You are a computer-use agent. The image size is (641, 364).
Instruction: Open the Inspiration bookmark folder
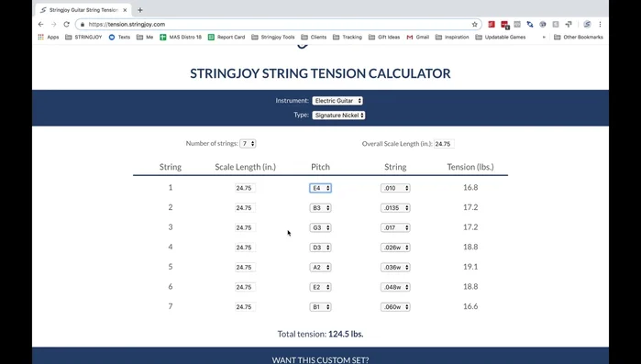pyautogui.click(x=452, y=37)
